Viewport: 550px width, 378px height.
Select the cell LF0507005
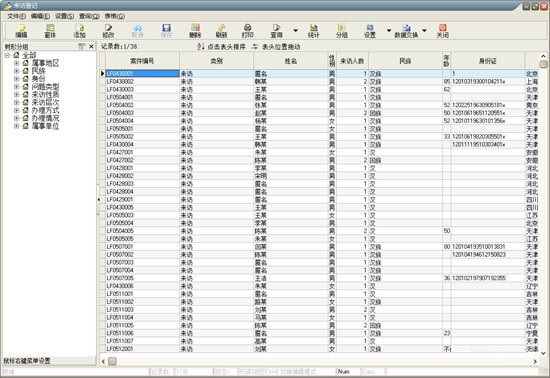click(x=142, y=278)
